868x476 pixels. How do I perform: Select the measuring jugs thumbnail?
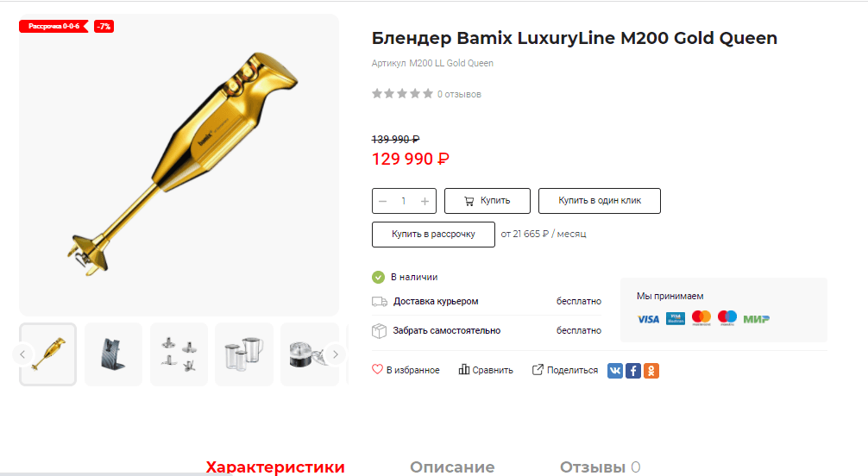(244, 354)
